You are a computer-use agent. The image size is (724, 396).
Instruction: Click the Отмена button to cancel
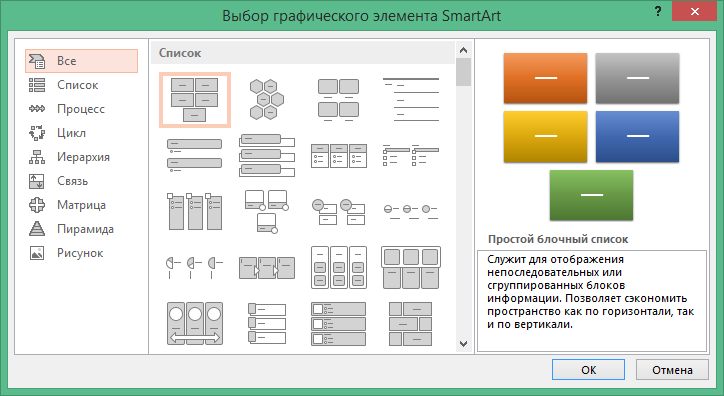(x=672, y=370)
